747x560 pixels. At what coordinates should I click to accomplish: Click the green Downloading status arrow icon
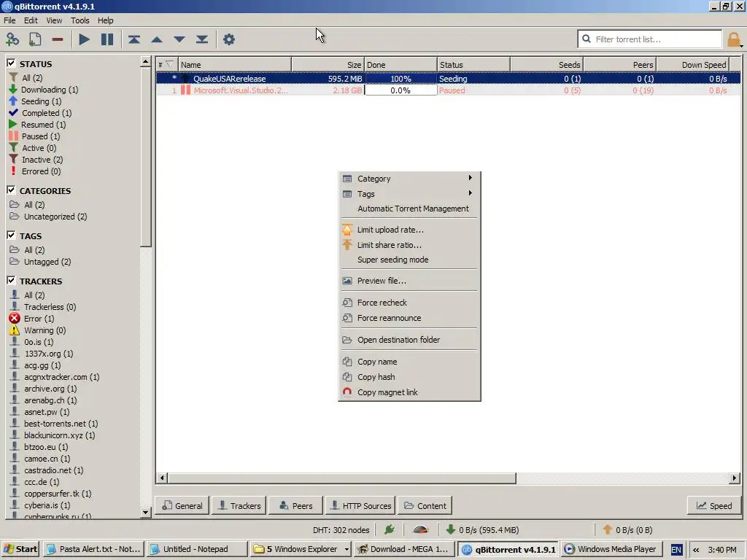(13, 89)
